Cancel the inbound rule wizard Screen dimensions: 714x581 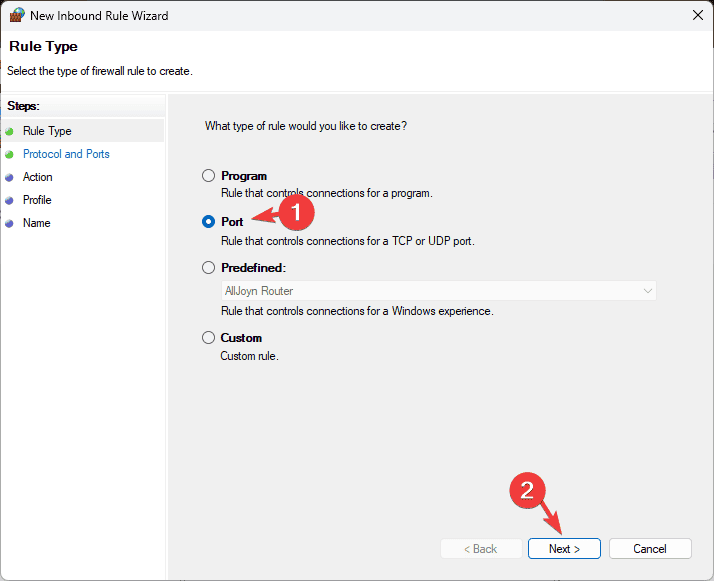650,549
